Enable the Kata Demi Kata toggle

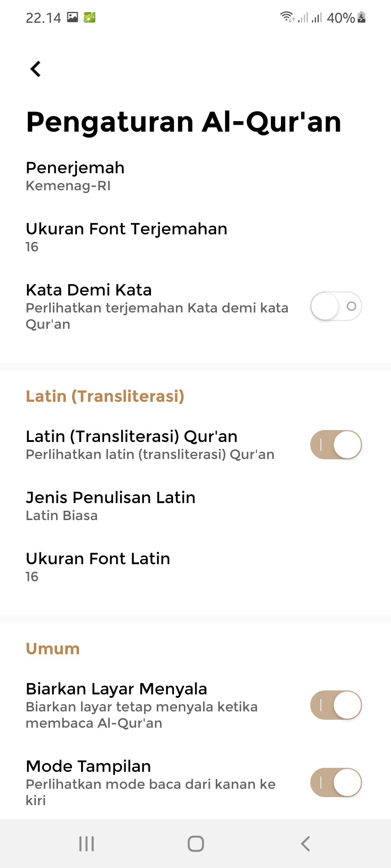point(336,306)
